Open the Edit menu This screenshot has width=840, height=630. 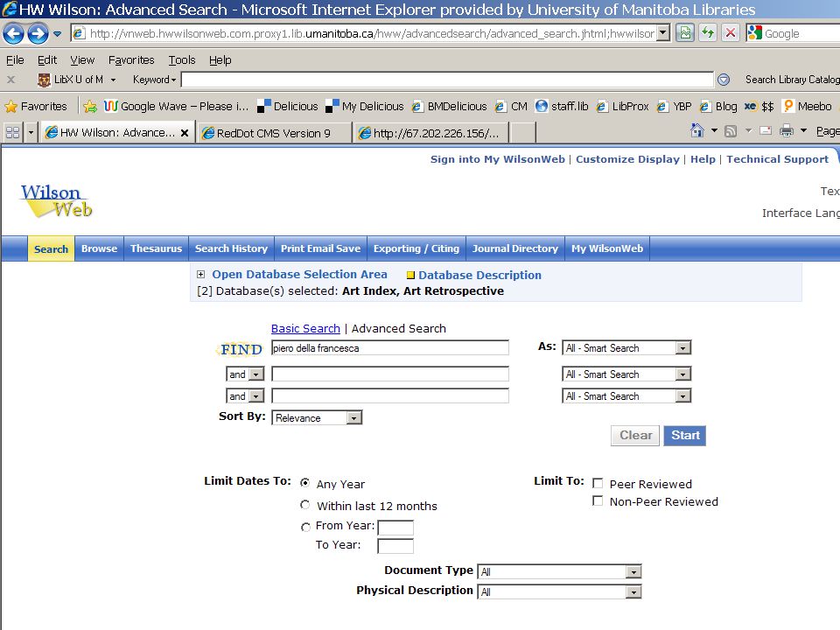[x=47, y=60]
